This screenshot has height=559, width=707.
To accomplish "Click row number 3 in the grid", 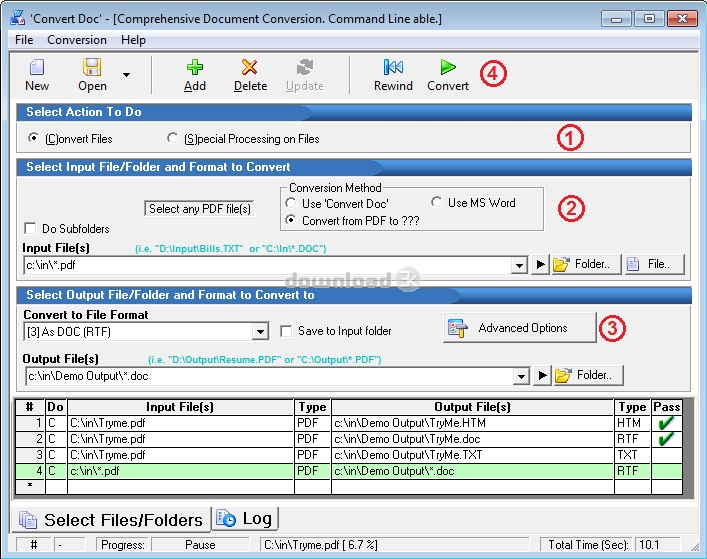I will point(30,455).
